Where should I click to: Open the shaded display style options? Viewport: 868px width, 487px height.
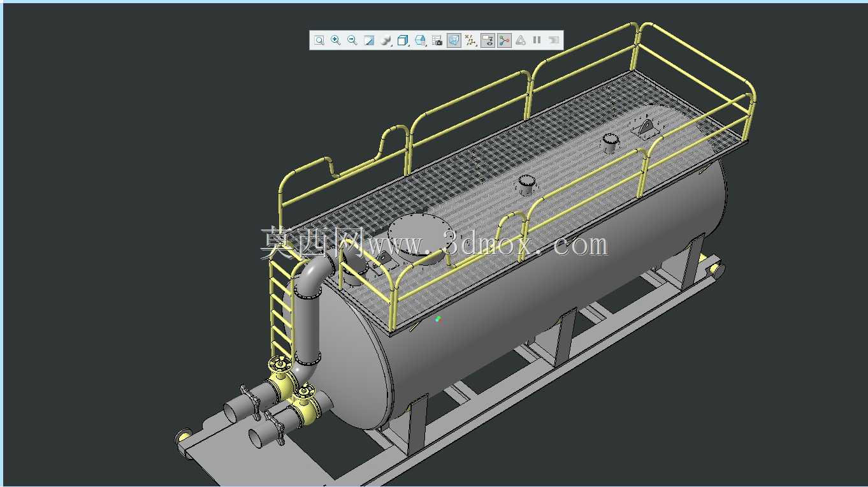click(x=386, y=40)
